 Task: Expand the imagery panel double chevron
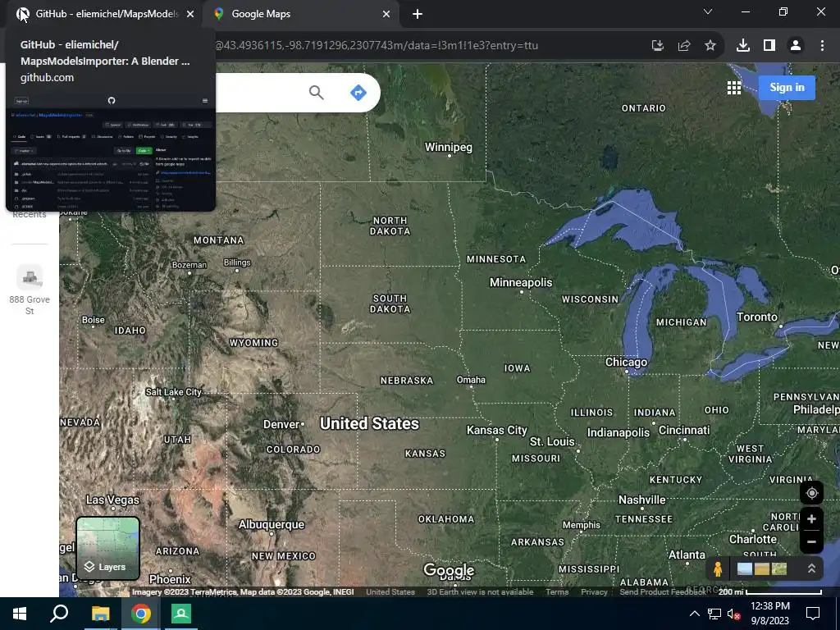[811, 569]
